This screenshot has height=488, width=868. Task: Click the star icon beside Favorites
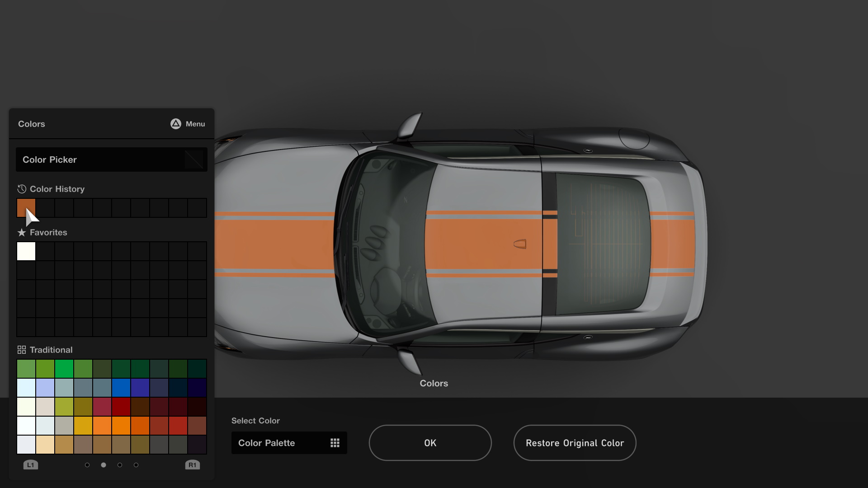[21, 232]
